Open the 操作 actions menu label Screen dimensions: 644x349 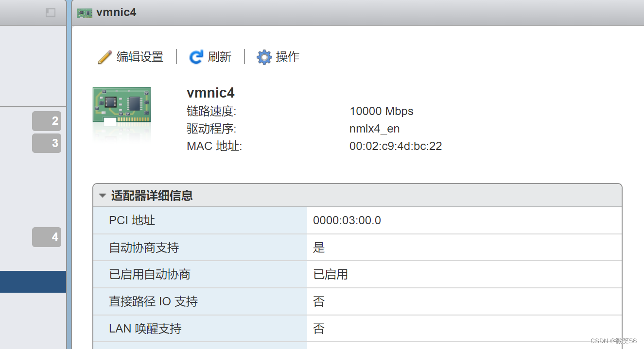[288, 57]
